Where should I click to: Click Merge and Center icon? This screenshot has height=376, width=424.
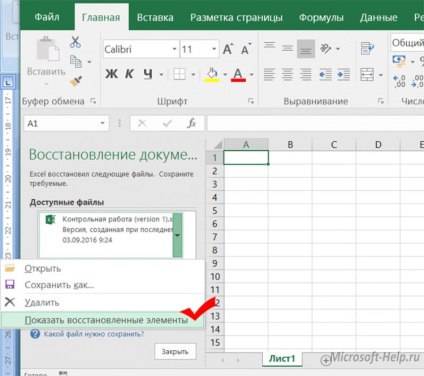367,75
